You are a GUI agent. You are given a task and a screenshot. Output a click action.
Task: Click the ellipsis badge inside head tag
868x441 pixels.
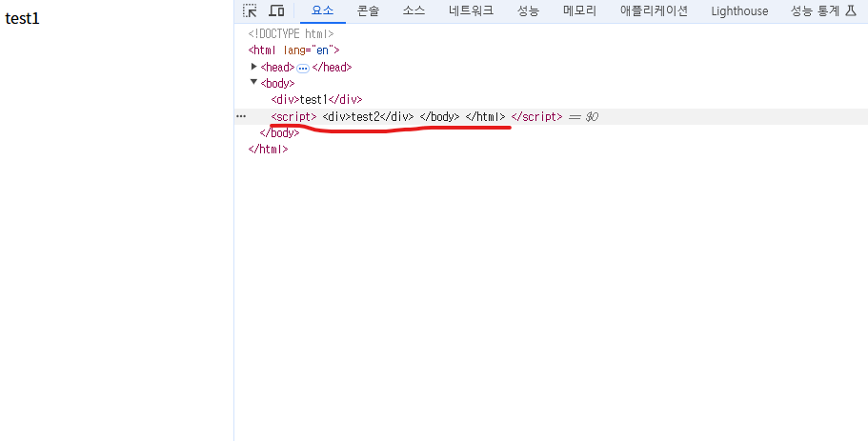(303, 68)
